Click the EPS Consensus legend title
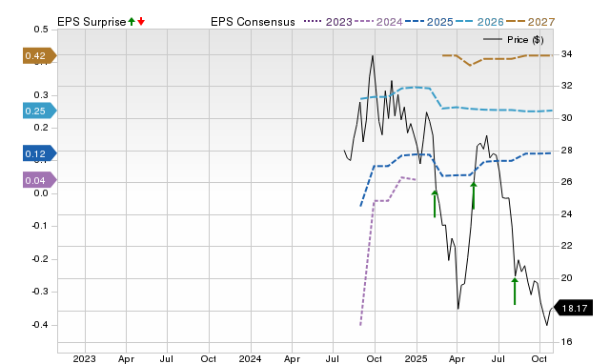The height and width of the screenshot is (364, 610). click(253, 22)
